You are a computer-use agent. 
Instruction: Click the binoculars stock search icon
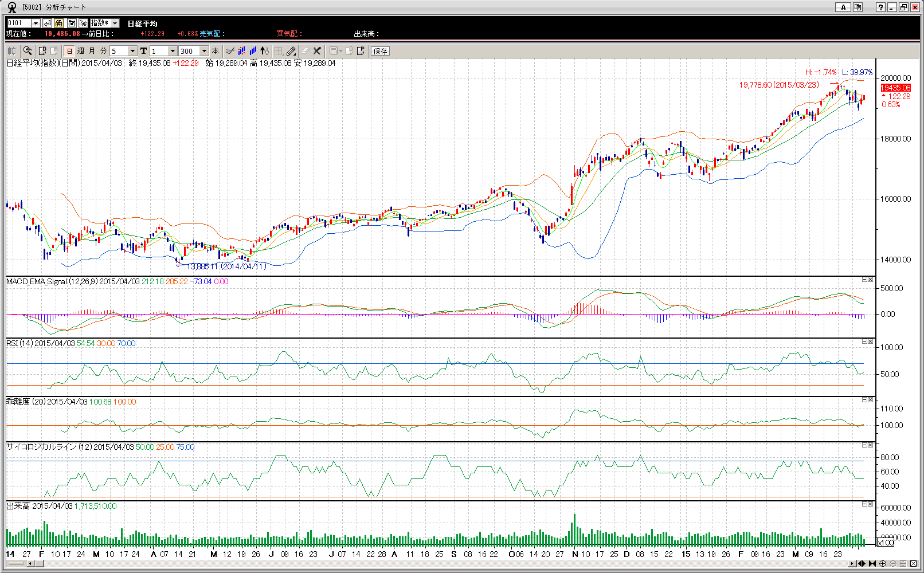[x=59, y=23]
